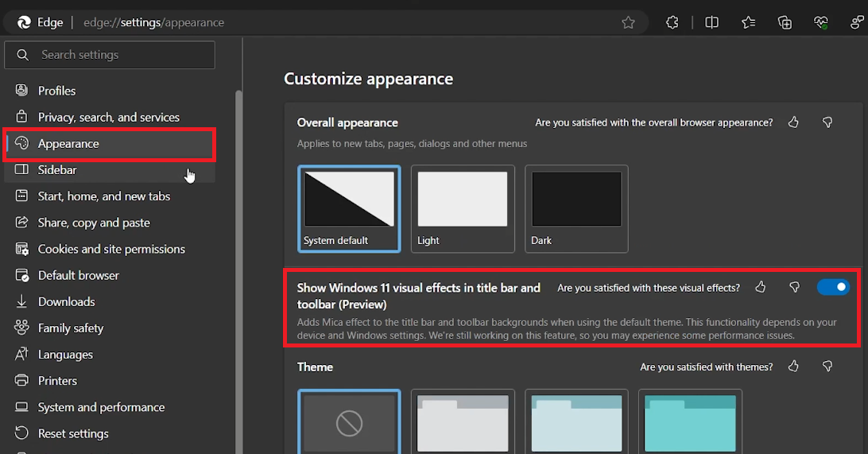Click the Cookies and site permissions icon
The height and width of the screenshot is (454, 868).
click(21, 249)
